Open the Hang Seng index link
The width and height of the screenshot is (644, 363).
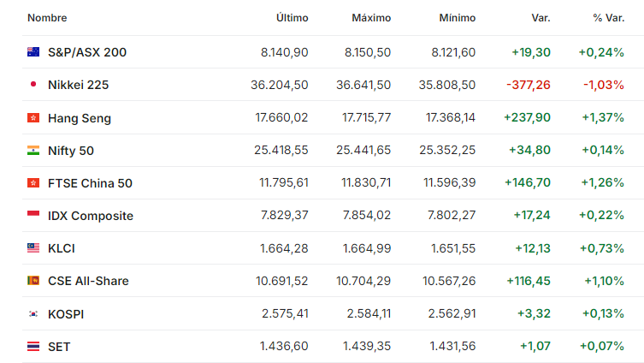coord(79,117)
